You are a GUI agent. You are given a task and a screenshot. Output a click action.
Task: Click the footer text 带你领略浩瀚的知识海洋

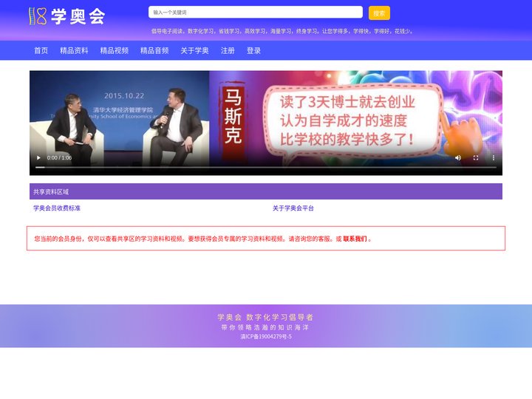(265, 327)
